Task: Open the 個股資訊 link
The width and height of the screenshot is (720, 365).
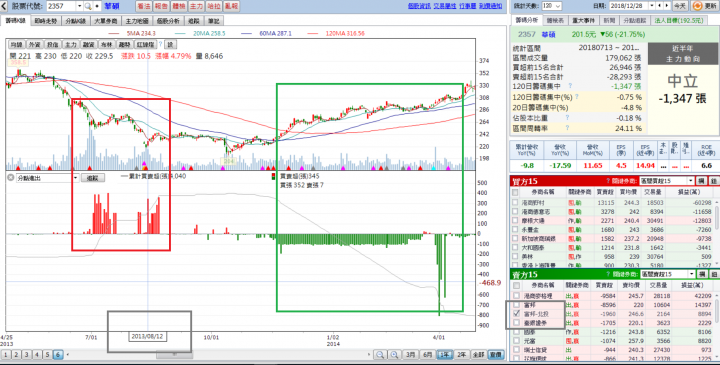Action: [x=419, y=6]
